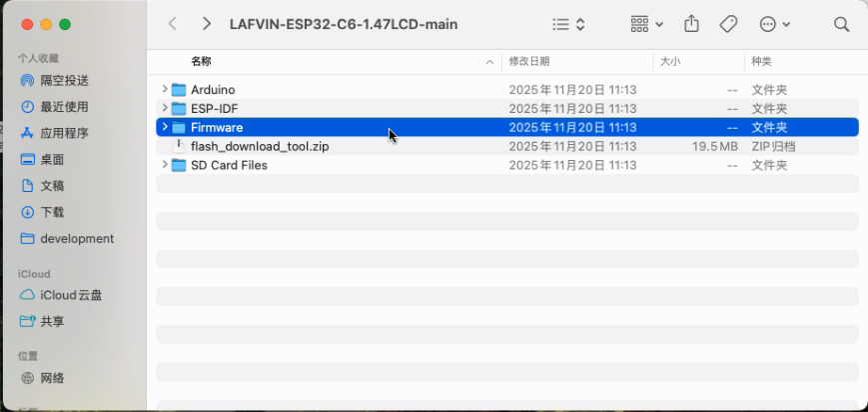Open 最近使用 in the sidebar
This screenshot has width=868, height=412.
(54, 106)
